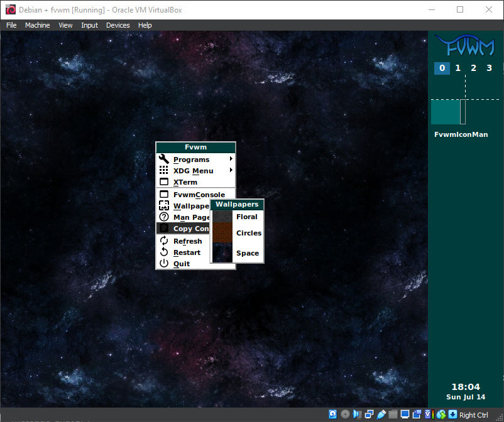This screenshot has width=504, height=422.
Task: Open the Programs submenu via wrench icon
Action: tap(164, 160)
